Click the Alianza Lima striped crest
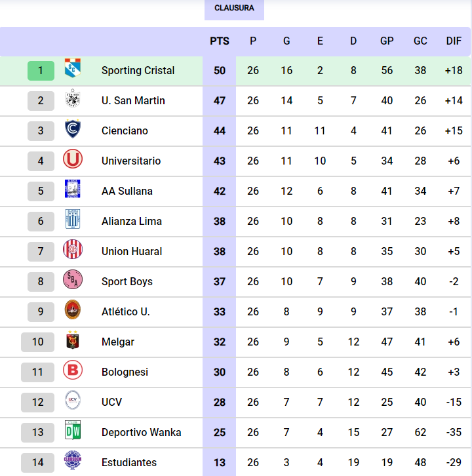This screenshot has width=472, height=476. click(73, 220)
